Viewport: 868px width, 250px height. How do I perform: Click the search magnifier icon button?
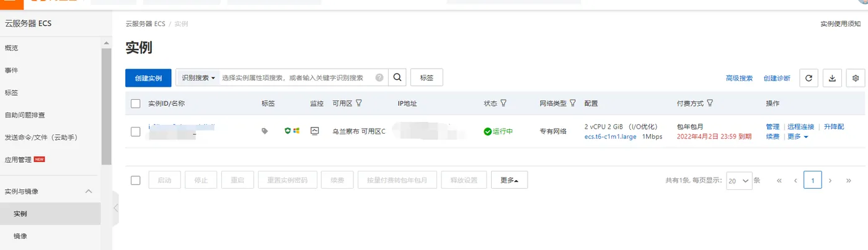[397, 78]
